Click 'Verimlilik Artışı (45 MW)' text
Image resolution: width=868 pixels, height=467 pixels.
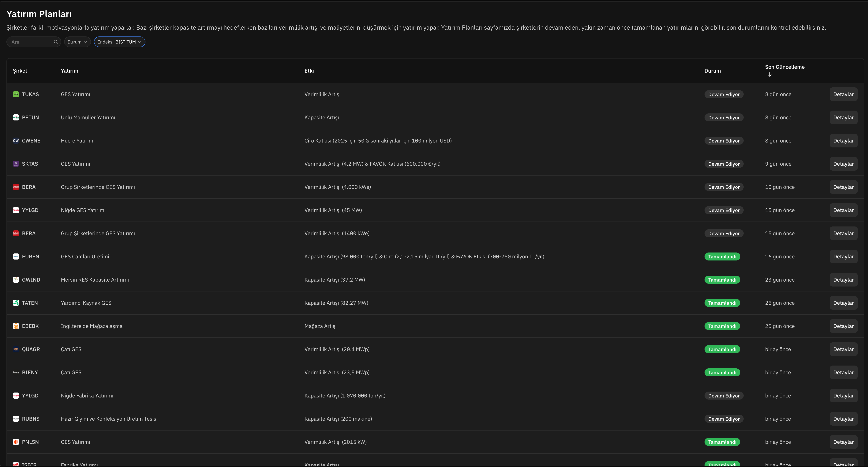(x=333, y=210)
